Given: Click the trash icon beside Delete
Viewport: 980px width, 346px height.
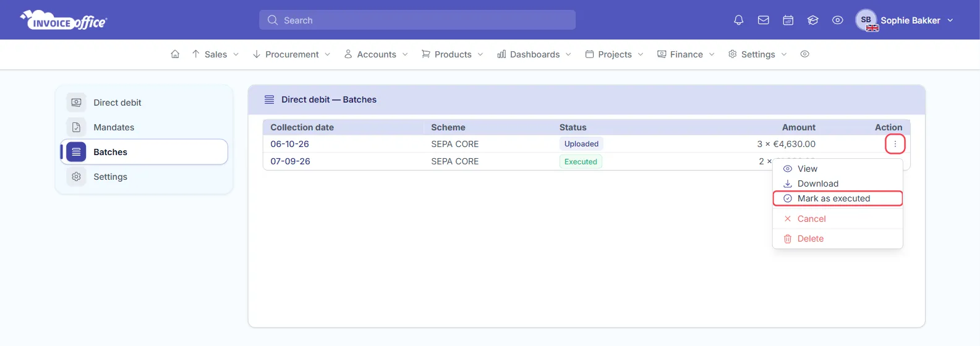Looking at the screenshot, I should point(788,238).
